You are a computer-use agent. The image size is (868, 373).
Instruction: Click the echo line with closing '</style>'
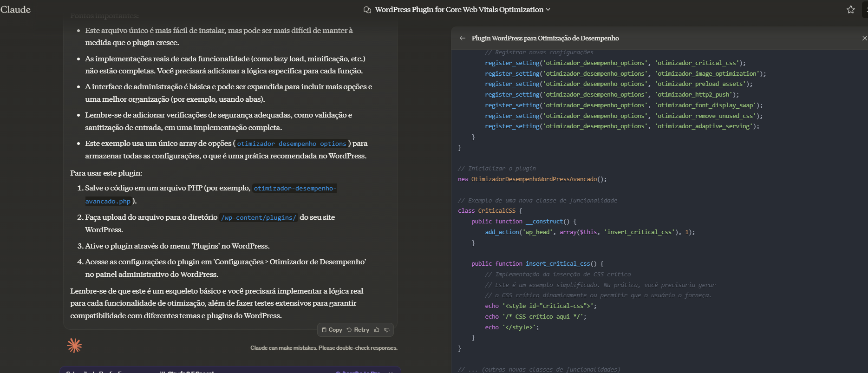(x=512, y=327)
